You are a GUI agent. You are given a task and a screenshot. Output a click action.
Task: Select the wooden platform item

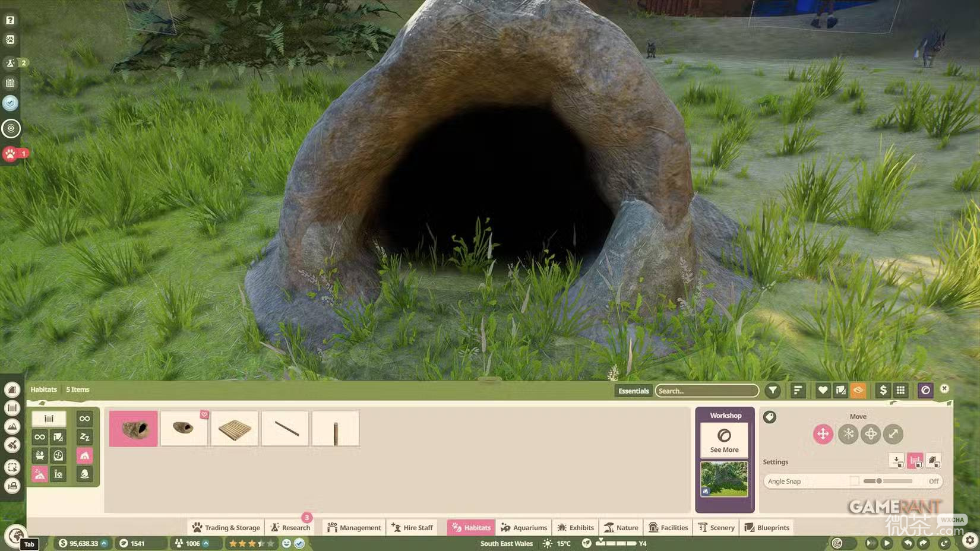click(235, 429)
